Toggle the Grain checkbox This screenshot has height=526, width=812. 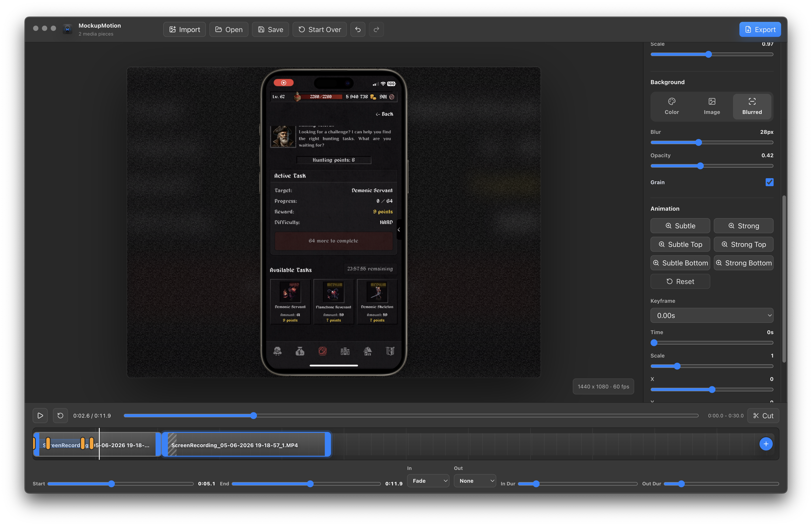(x=769, y=182)
